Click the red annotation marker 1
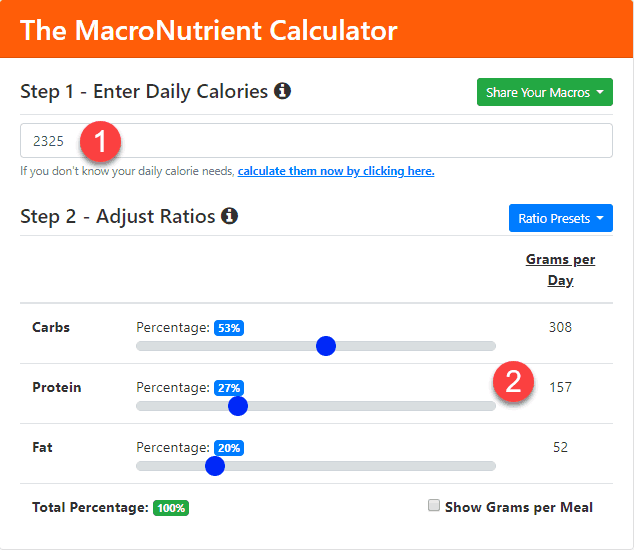 (x=102, y=141)
